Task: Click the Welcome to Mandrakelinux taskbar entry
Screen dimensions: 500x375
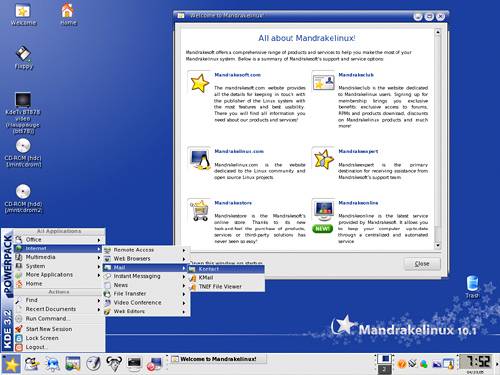Action: point(218,359)
